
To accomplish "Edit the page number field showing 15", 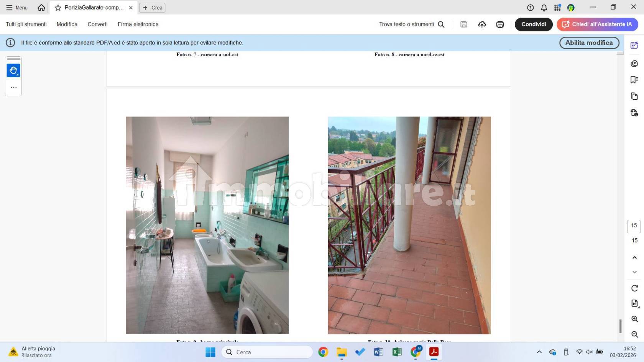I will click(633, 225).
